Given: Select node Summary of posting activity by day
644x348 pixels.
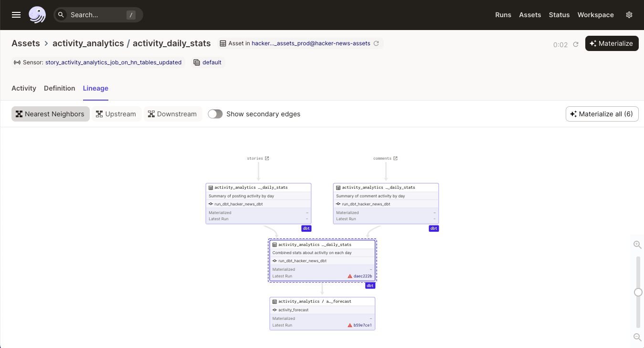Looking at the screenshot, I should 258,204.
